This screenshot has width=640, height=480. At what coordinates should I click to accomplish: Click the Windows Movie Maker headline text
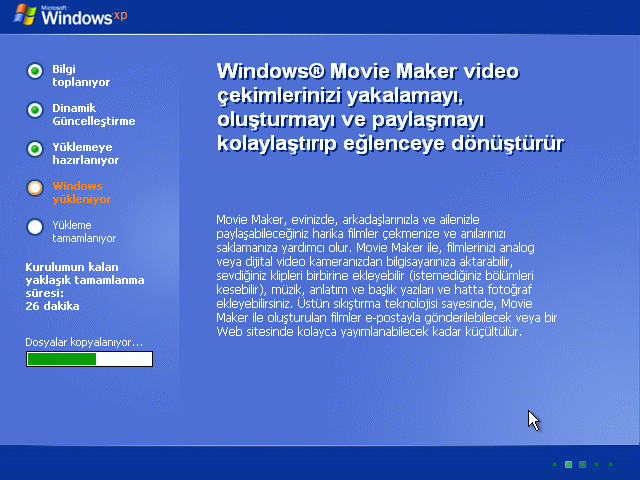[x=389, y=108]
